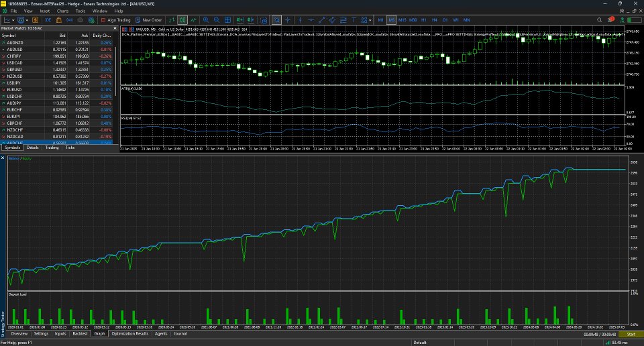Image resolution: width=644 pixels, height=346 pixels.
Task: Set timeframe to H1
Action: coord(423,19)
